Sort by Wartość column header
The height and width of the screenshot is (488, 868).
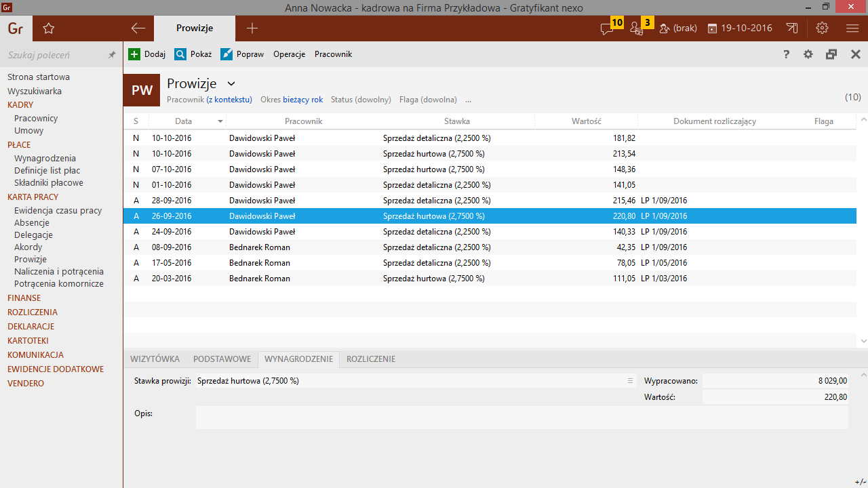tap(587, 121)
